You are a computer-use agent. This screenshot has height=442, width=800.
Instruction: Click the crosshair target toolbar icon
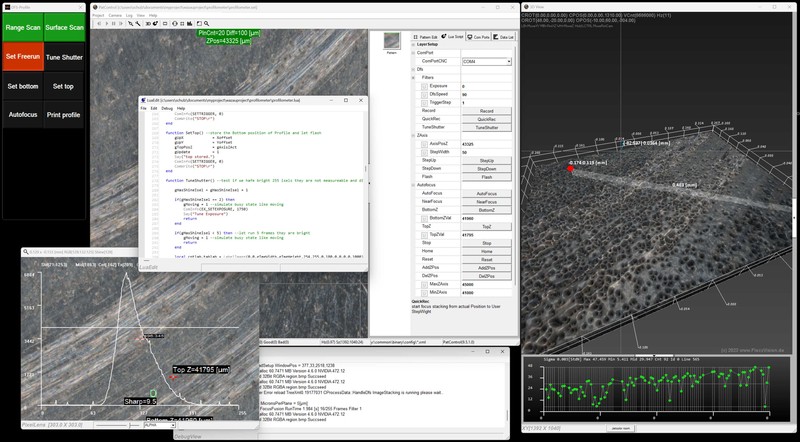[x=174, y=24]
